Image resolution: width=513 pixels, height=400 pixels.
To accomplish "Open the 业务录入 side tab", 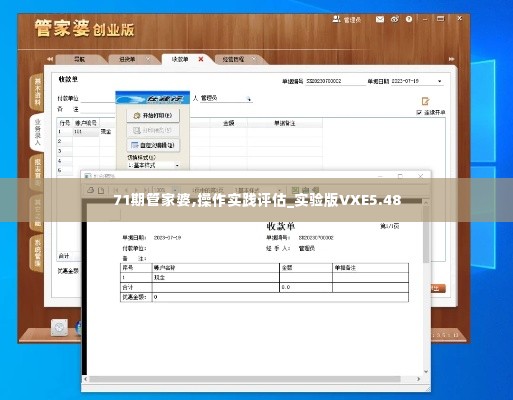I will click(x=37, y=132).
